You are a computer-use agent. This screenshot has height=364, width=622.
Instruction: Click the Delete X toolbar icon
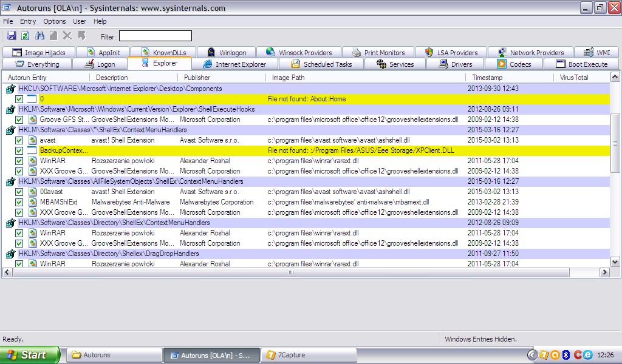coord(67,36)
